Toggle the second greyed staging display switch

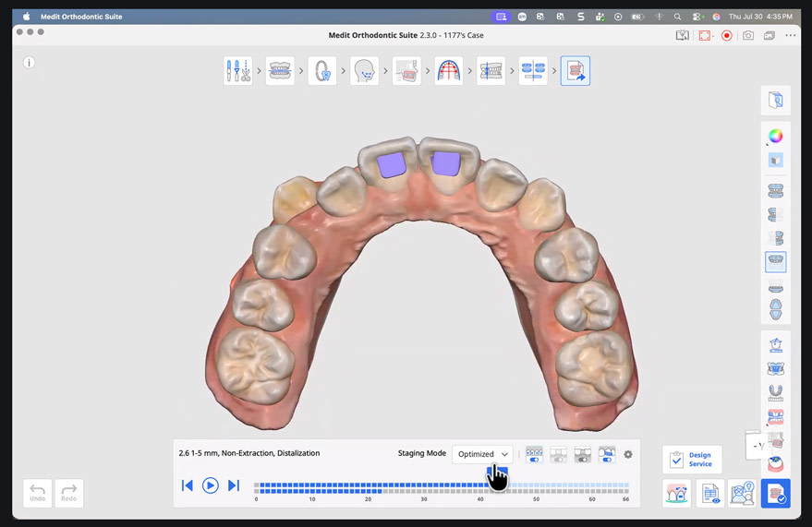click(x=558, y=455)
